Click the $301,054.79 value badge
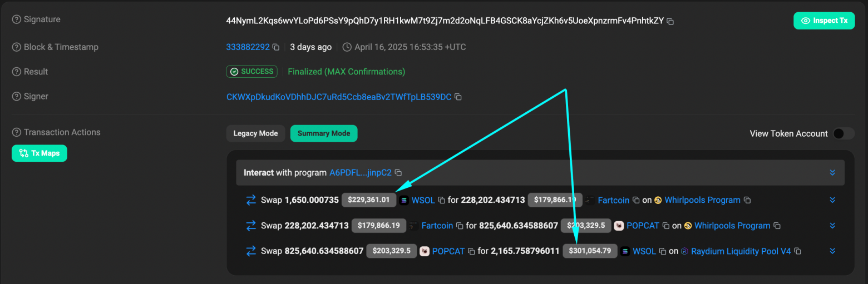The image size is (868, 284). 590,251
